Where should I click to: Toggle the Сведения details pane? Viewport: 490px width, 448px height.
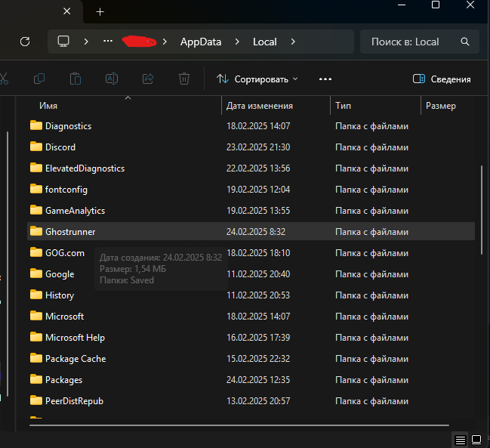click(x=442, y=79)
